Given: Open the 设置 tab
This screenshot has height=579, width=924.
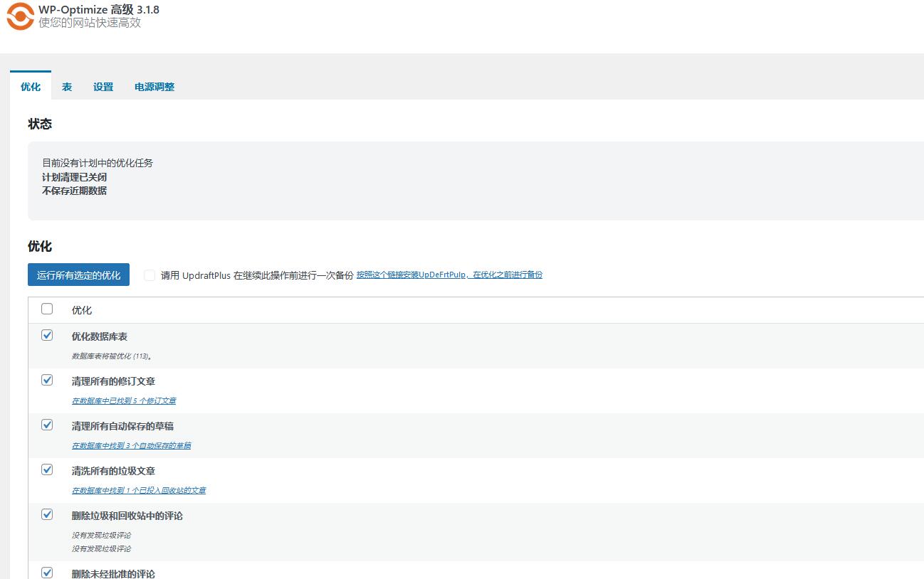Looking at the screenshot, I should (x=103, y=87).
